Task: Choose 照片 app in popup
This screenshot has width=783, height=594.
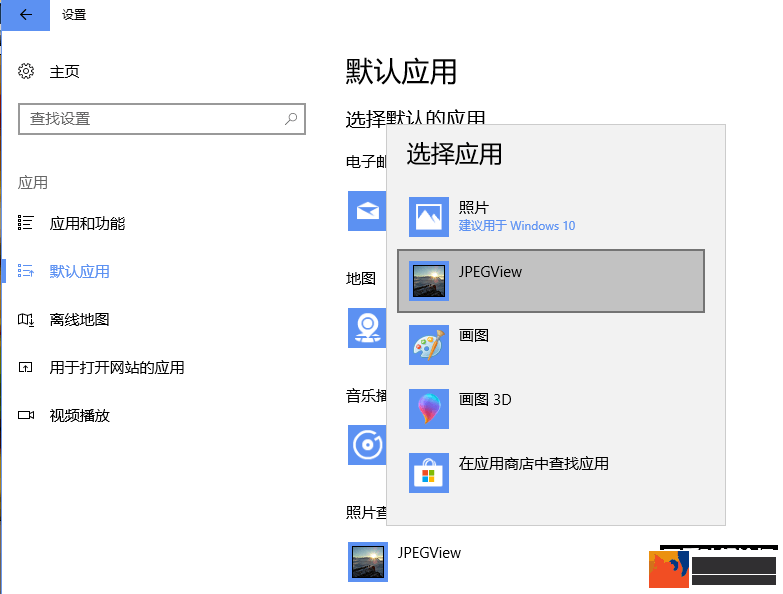Action: point(551,217)
